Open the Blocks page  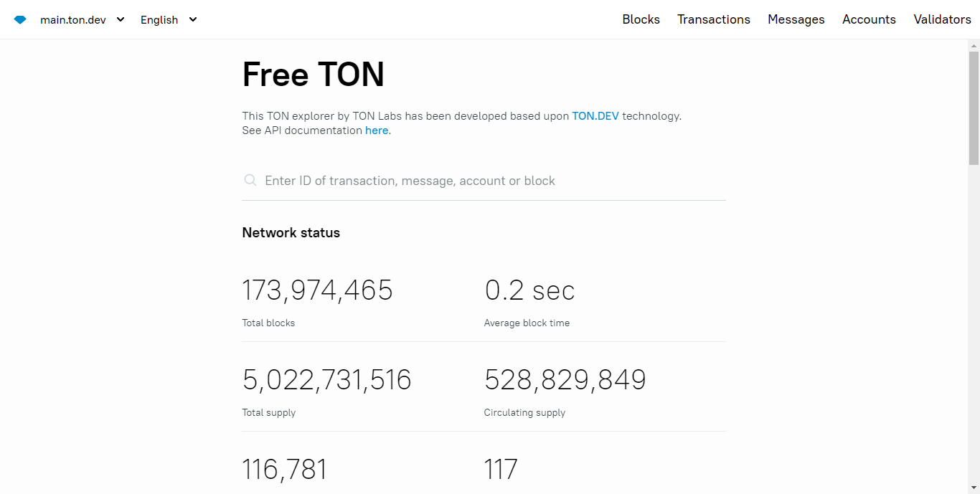pyautogui.click(x=641, y=20)
